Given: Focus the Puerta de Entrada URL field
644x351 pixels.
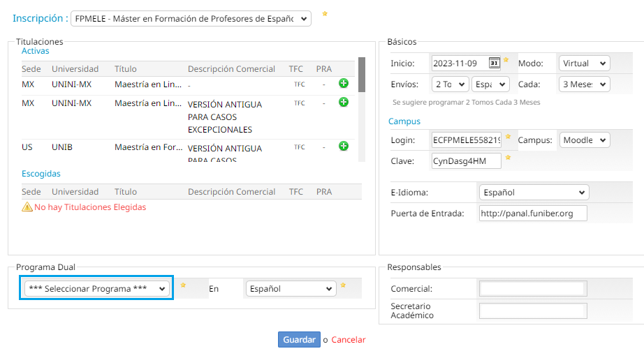Looking at the screenshot, I should click(x=533, y=214).
